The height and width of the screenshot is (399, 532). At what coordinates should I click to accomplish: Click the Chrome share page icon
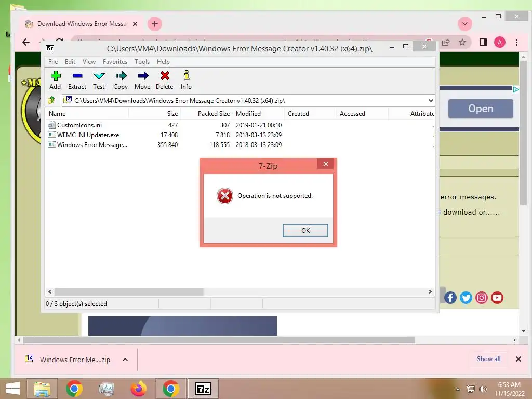coord(446,42)
